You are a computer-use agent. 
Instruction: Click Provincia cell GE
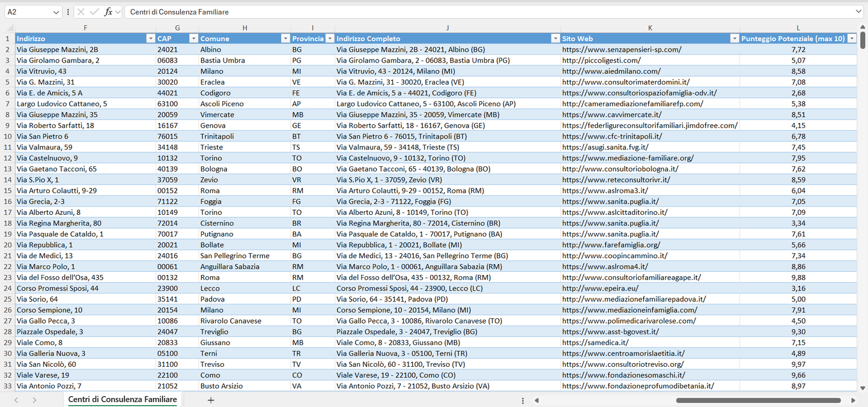pos(312,125)
